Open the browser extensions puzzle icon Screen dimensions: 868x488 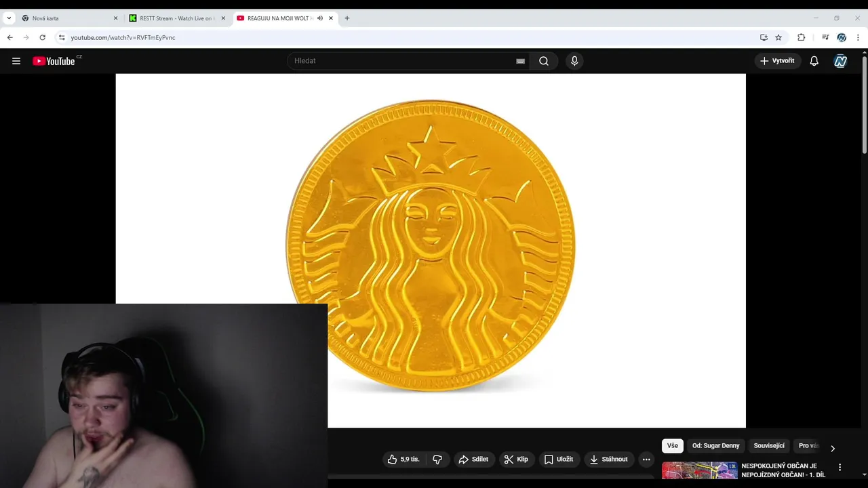801,37
